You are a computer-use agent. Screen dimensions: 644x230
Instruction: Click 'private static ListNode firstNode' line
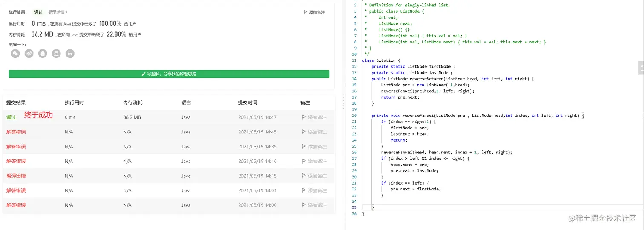point(413,66)
